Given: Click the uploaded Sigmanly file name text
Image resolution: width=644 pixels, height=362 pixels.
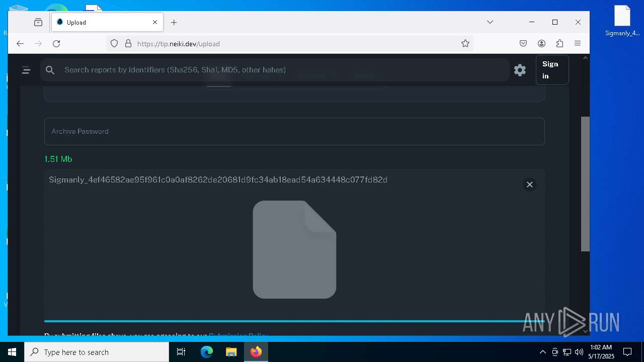Looking at the screenshot, I should coord(218,179).
